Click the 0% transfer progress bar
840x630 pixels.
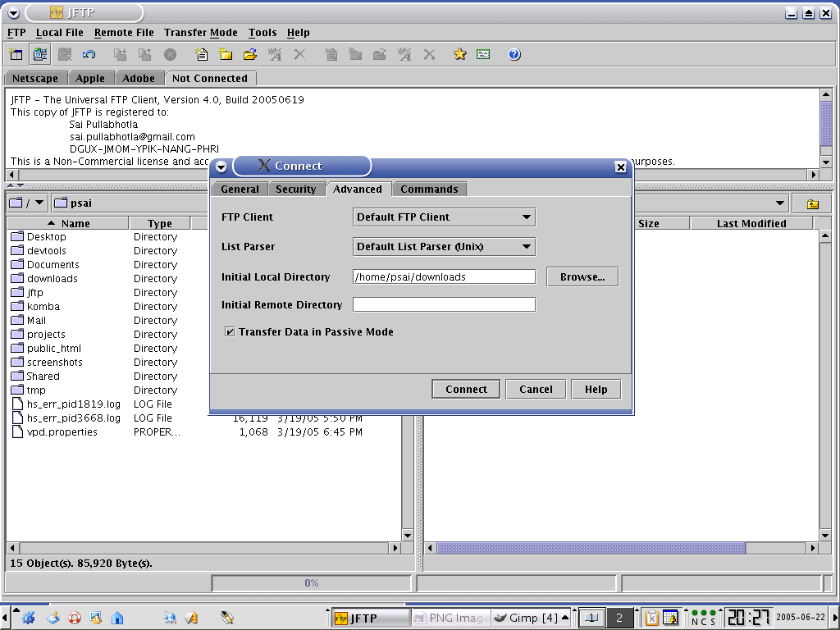[311, 583]
